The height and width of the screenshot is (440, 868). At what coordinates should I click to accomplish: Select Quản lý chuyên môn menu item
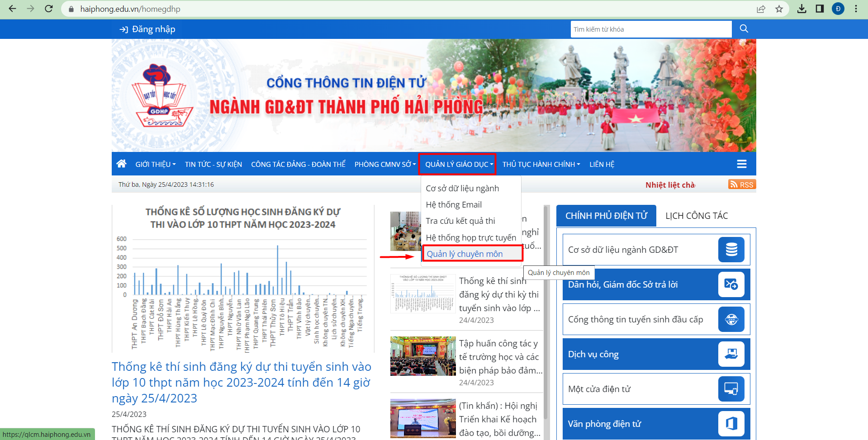click(465, 254)
